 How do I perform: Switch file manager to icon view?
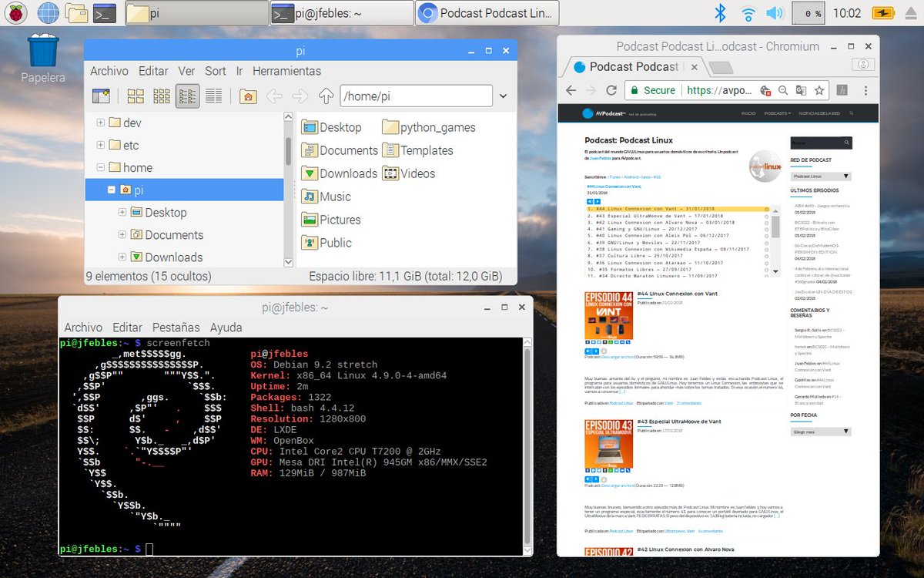pyautogui.click(x=136, y=96)
